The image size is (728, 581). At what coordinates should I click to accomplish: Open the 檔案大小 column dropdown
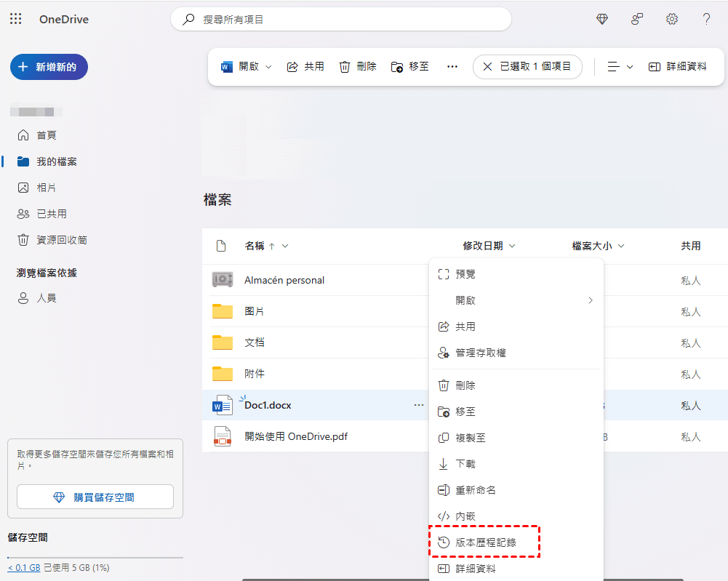pyautogui.click(x=621, y=246)
